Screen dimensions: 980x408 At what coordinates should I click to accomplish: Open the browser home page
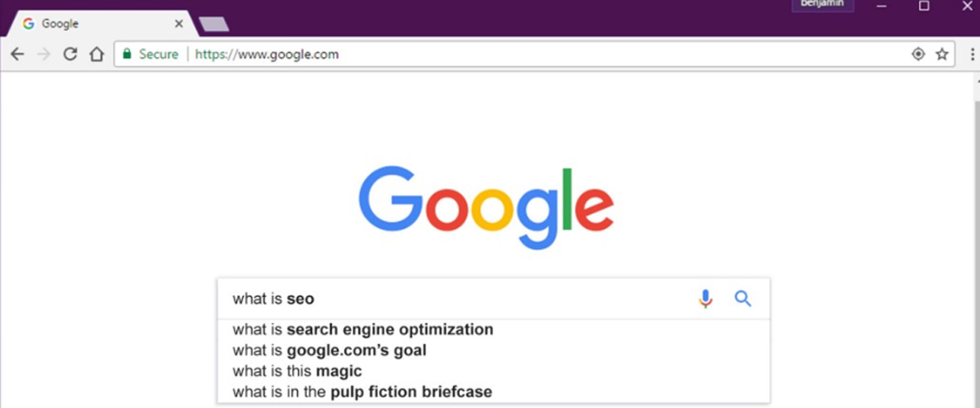point(96,55)
